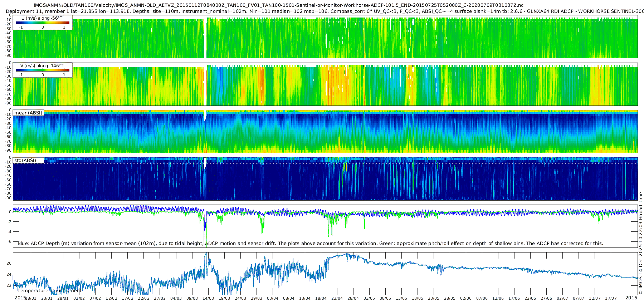
Task: Click the 28/04 date tick on time axis
Action: 353,298
